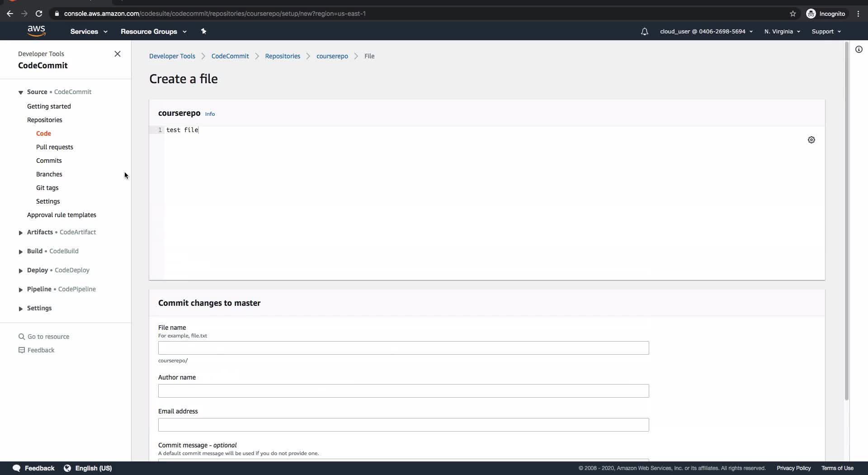Open Branches in the sidebar

(49, 174)
